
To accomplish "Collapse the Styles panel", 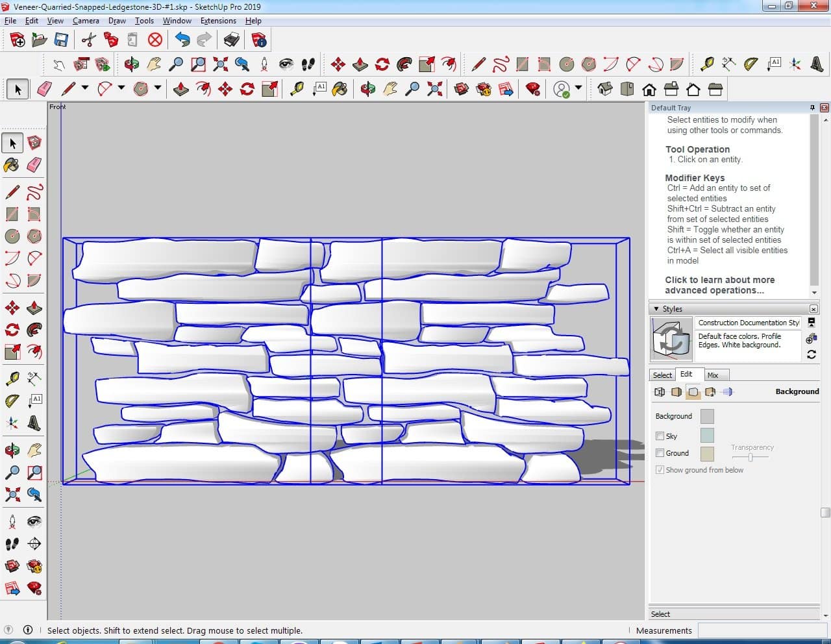I will tap(656, 309).
